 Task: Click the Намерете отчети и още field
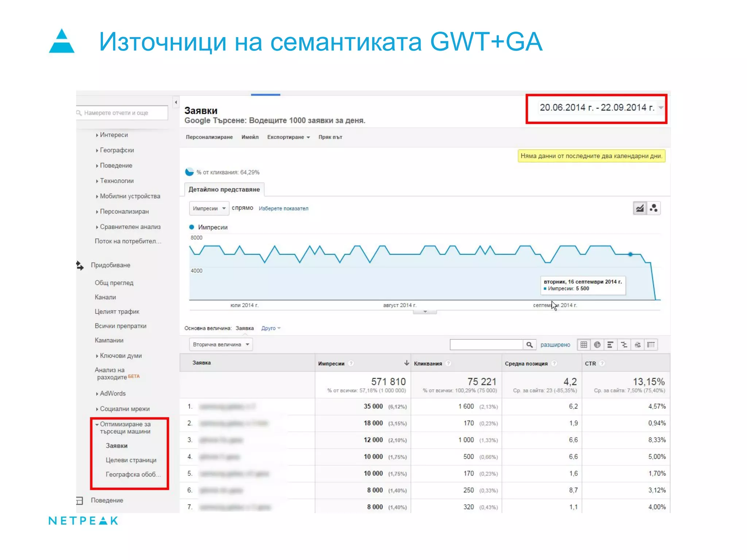click(122, 113)
